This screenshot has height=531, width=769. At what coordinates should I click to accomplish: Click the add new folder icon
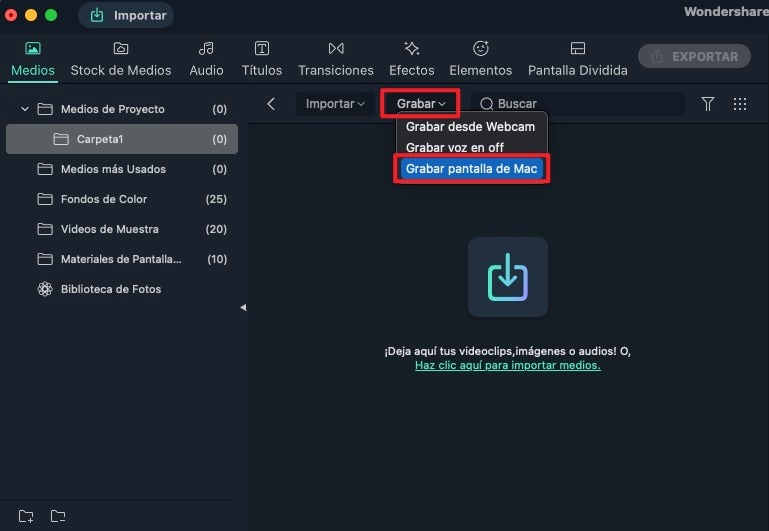(x=26, y=516)
